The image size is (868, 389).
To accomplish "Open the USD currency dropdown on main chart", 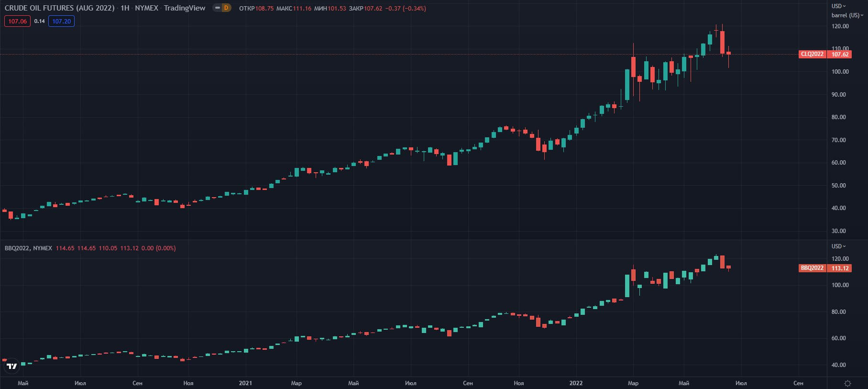I will [x=838, y=6].
